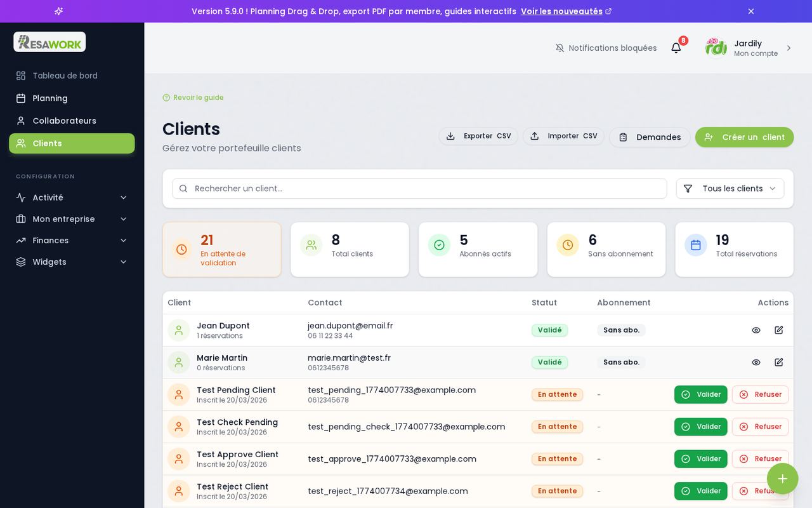Viewport: 812px width, 508px height.
Task: Focus the Rechercher un client search field
Action: [x=419, y=189]
